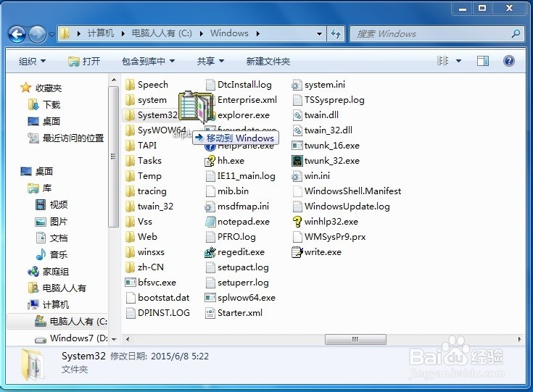Select the 电脑人人有 user folder in the tree
The image size is (533, 392).
coord(57,288)
